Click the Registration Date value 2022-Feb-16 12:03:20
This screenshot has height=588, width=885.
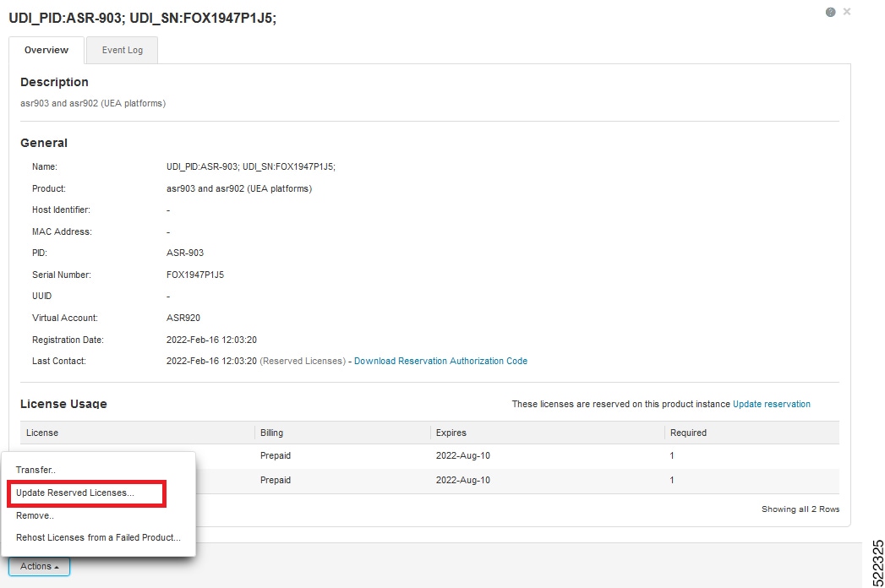[x=211, y=340]
